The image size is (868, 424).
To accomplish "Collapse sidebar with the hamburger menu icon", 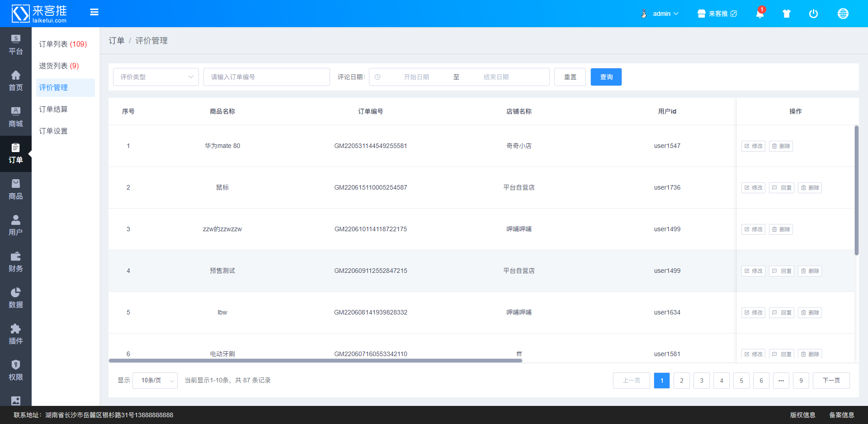I will (94, 12).
